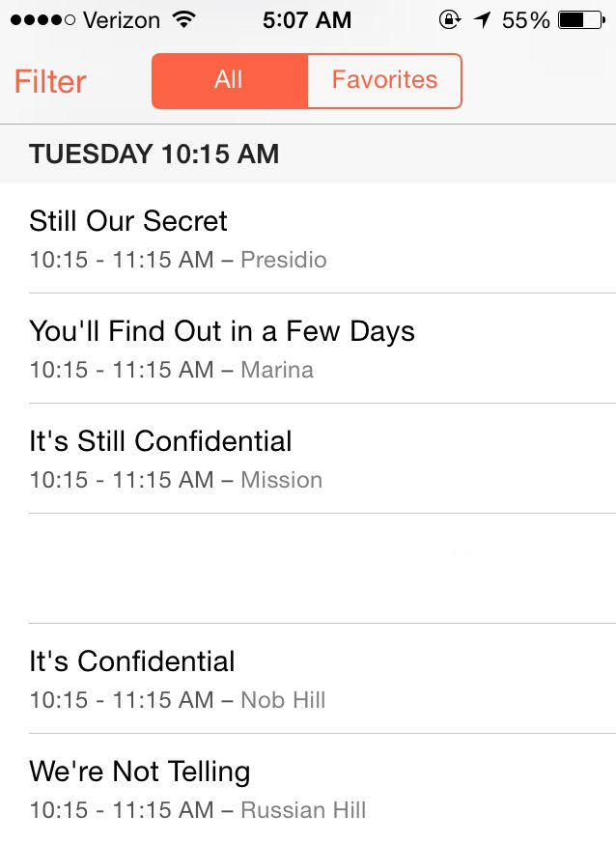The height and width of the screenshot is (842, 616).
Task: Open the Still Our Secret session
Action: (128, 221)
